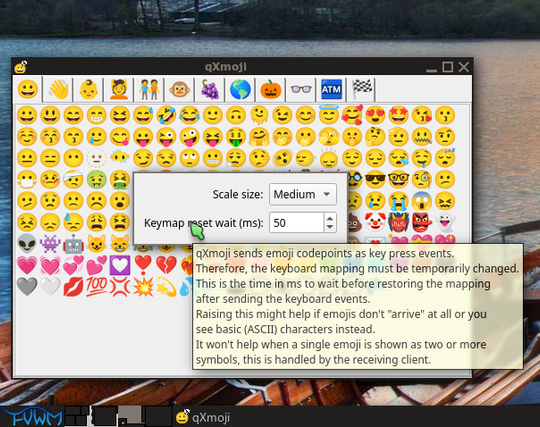Pick the smiling face with halo emoji

coord(329,115)
